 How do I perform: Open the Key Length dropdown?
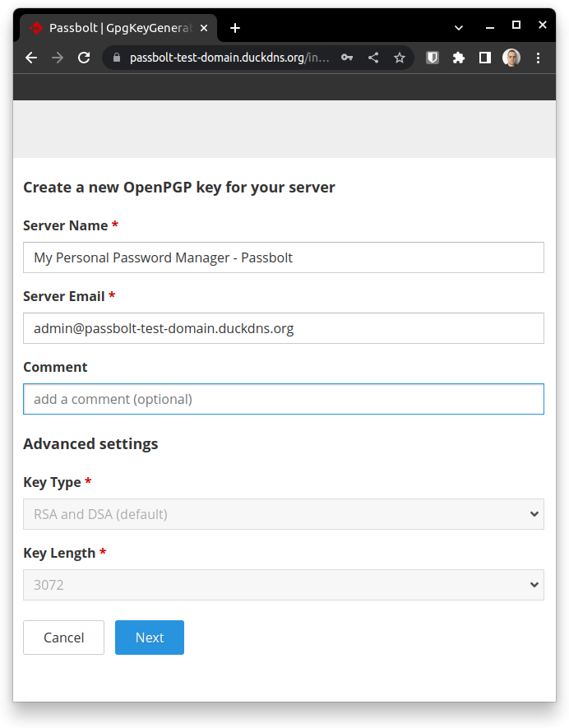click(x=284, y=585)
